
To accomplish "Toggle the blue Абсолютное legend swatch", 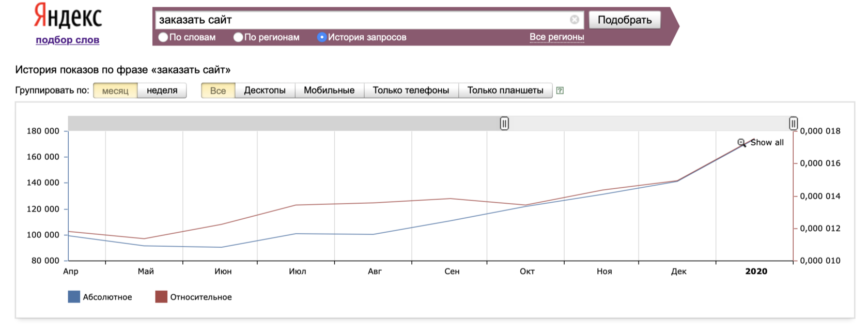I will [74, 297].
